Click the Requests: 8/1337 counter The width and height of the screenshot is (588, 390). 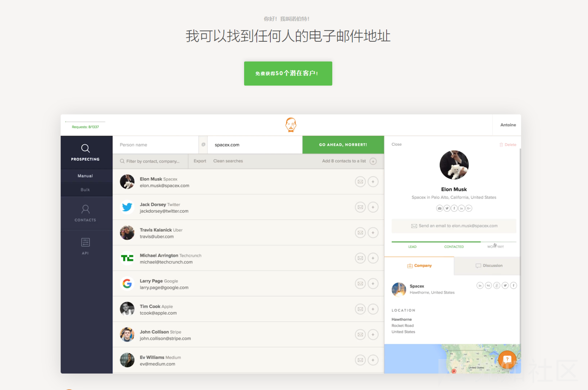[85, 127]
